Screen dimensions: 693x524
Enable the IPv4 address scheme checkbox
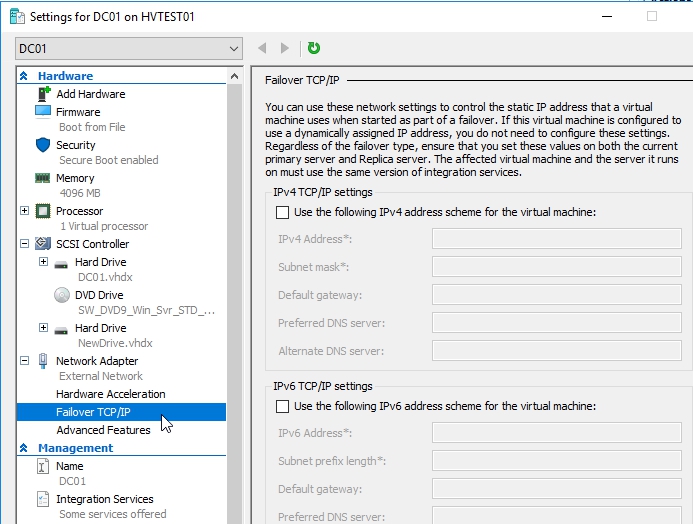[282, 212]
